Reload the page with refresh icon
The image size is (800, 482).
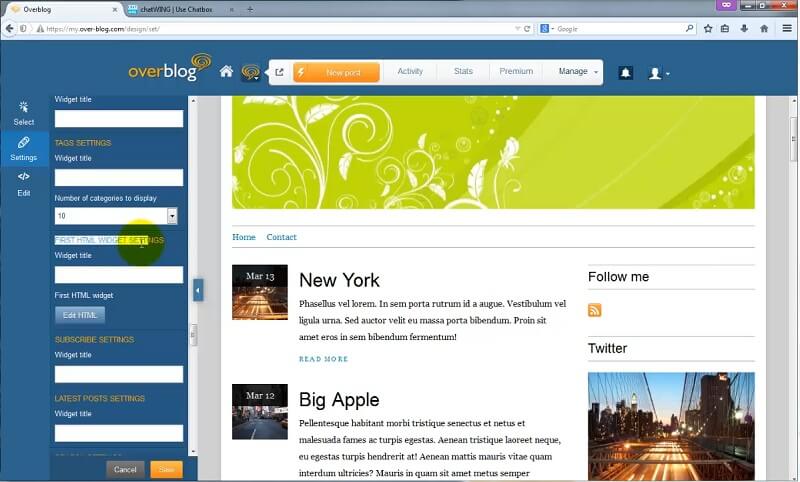[527, 29]
